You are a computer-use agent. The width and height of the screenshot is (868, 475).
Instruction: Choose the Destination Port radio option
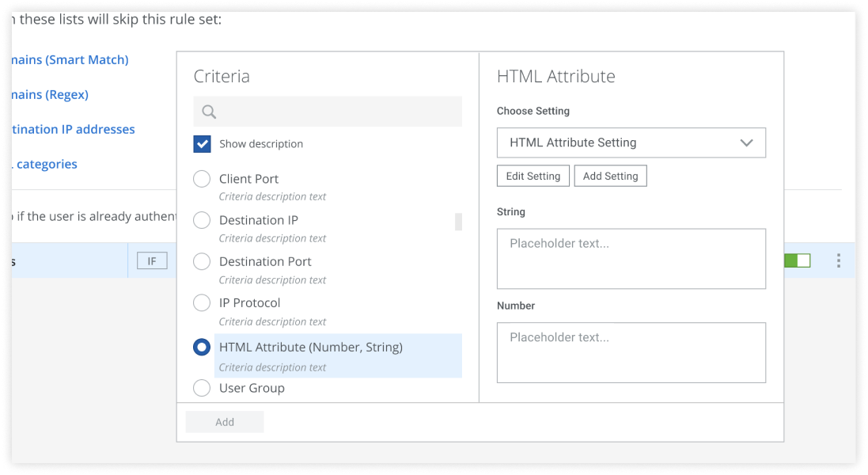coord(202,261)
